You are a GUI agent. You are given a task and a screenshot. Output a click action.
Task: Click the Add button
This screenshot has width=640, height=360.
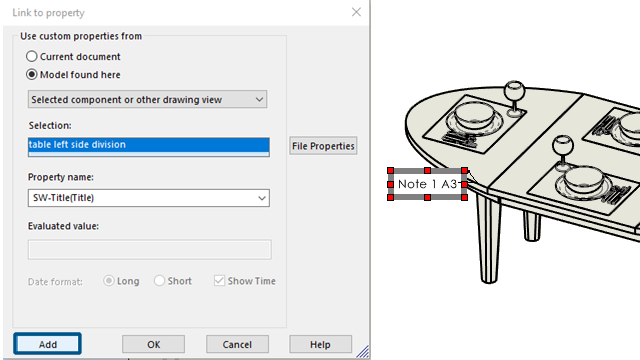pyautogui.click(x=47, y=344)
